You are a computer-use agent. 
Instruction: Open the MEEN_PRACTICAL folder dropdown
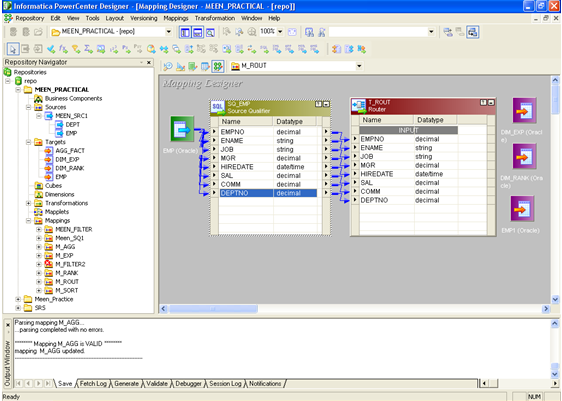(x=168, y=32)
